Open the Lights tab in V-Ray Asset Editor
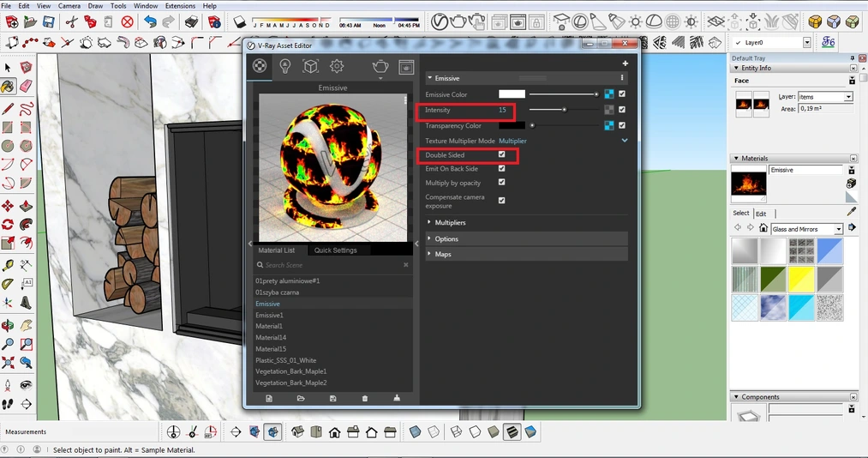The height and width of the screenshot is (458, 868). click(x=285, y=66)
